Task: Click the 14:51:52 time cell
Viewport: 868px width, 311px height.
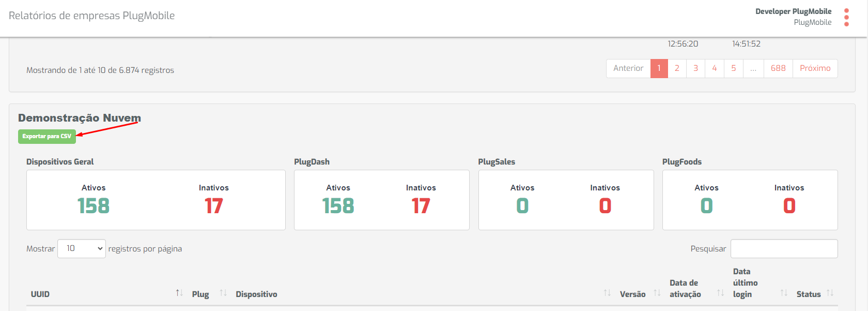Action: (747, 44)
